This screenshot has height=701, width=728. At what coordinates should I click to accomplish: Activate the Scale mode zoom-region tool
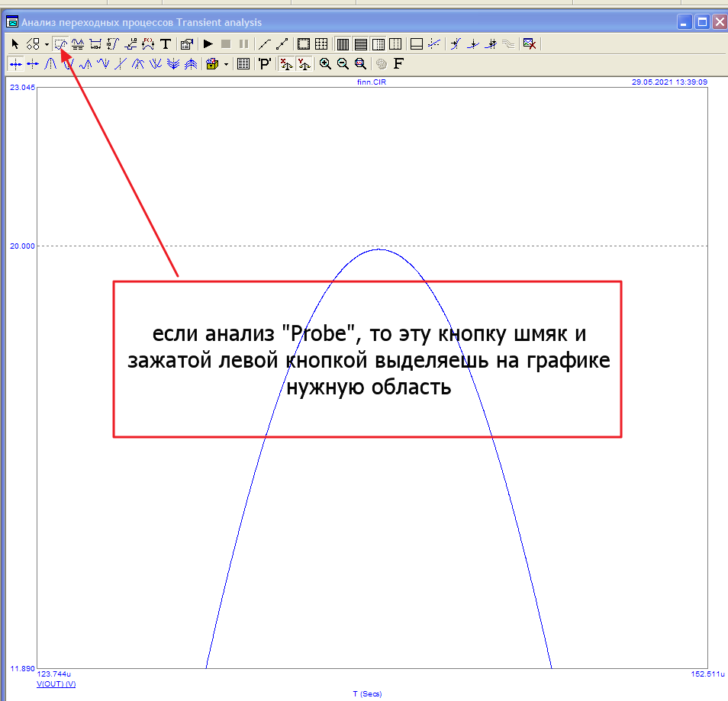(x=61, y=44)
